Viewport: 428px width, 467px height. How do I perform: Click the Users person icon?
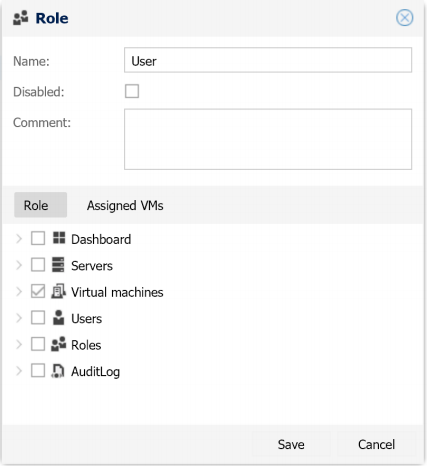coord(59,317)
